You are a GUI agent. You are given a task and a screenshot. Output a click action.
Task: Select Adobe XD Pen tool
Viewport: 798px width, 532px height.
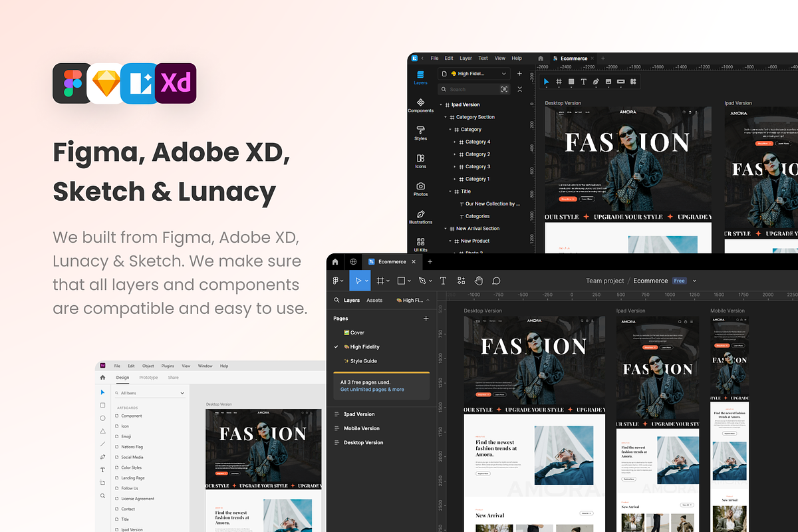(x=102, y=457)
